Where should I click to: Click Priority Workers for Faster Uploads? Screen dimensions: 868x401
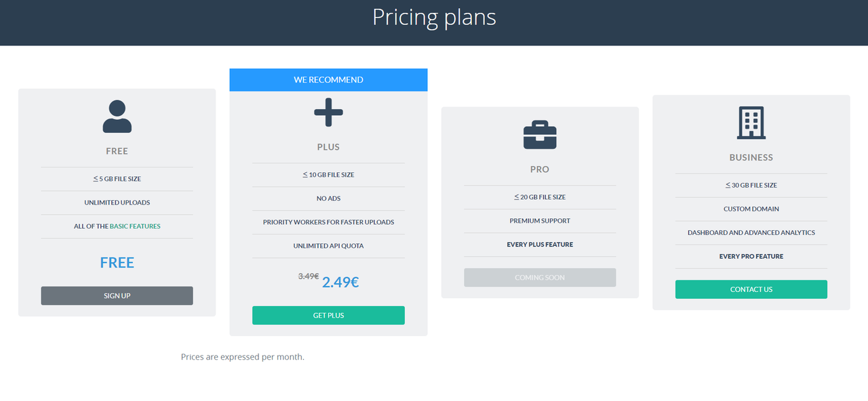328,222
